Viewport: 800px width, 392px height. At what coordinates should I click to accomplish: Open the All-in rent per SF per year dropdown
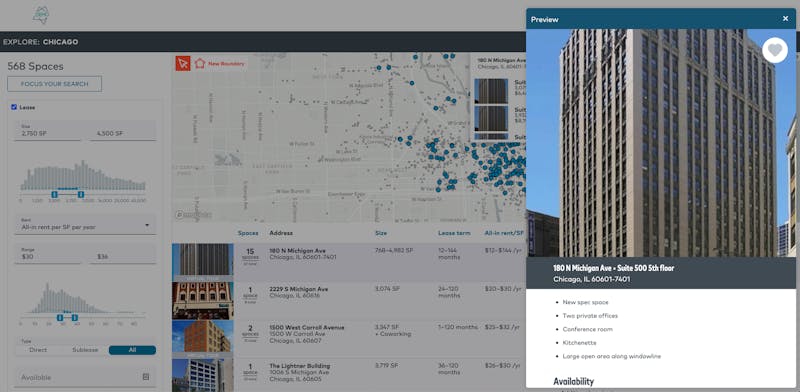click(85, 225)
